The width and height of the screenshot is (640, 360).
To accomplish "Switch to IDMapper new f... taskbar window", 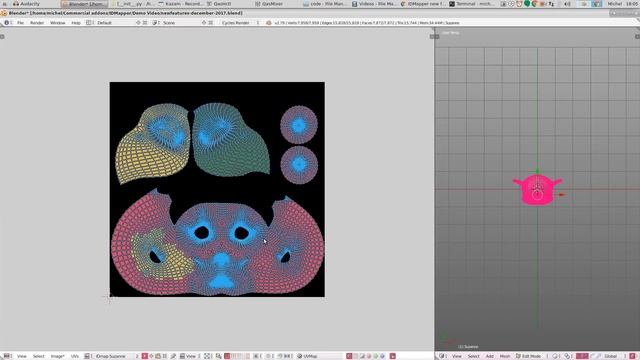I will pos(423,4).
